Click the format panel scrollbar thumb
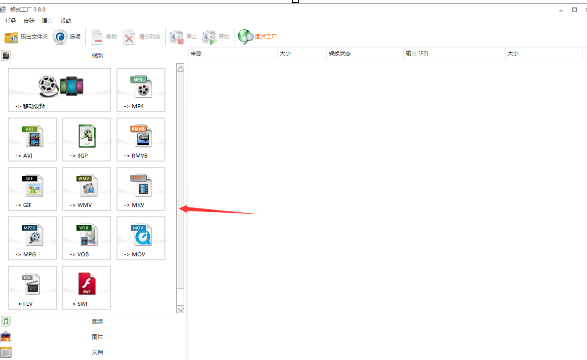 [180, 180]
